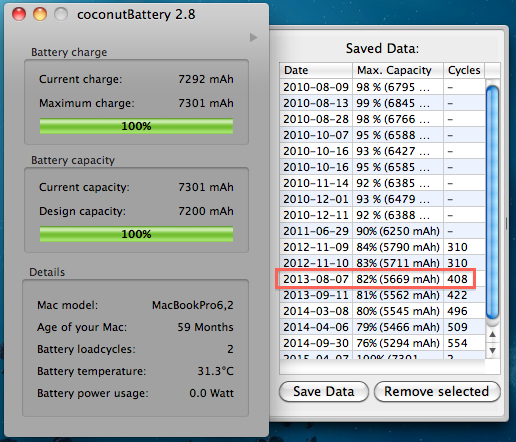Minimize coconutBattery with the yellow button
The width and height of the screenshot is (516, 442).
[x=40, y=14]
